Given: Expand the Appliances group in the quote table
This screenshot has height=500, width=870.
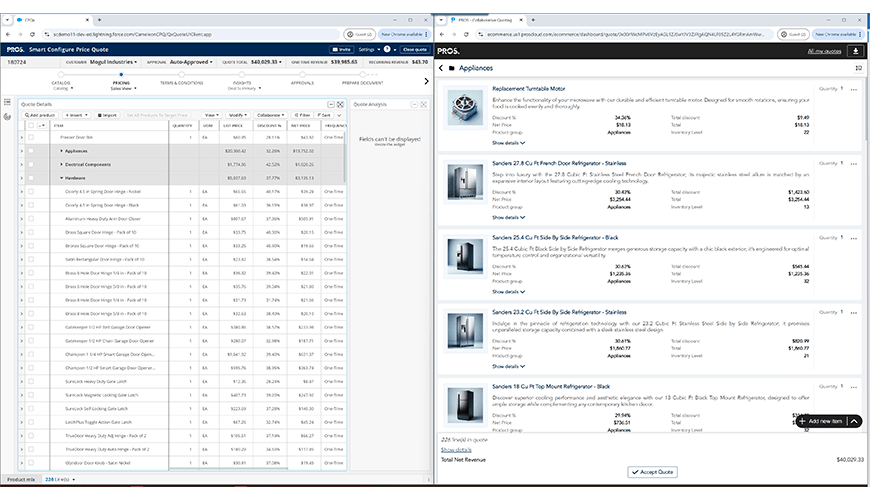Looking at the screenshot, I should 62,151.
